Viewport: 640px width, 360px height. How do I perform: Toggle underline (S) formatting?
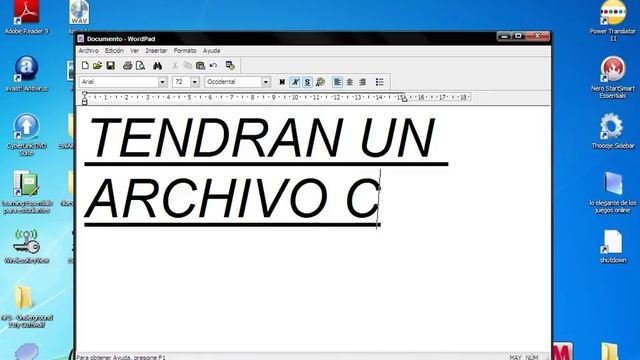[307, 82]
